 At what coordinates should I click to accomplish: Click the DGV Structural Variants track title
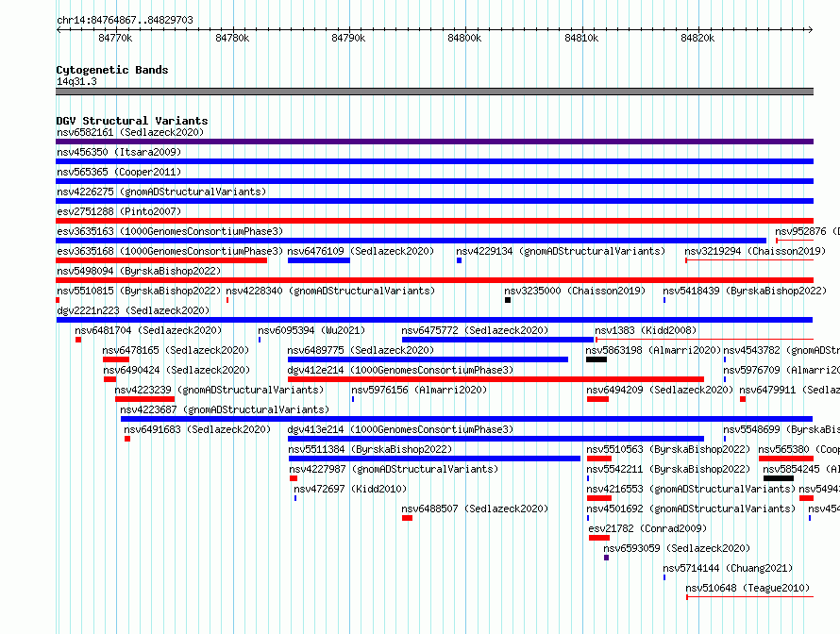tap(132, 121)
